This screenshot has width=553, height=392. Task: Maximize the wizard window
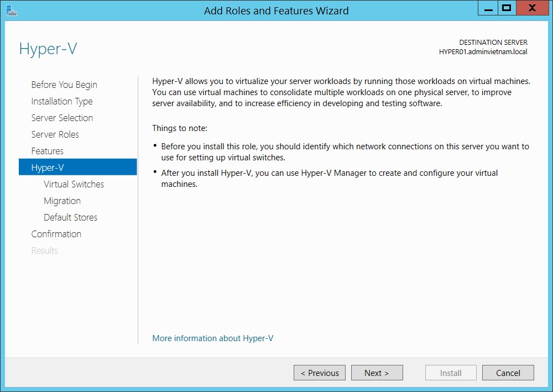(506, 9)
